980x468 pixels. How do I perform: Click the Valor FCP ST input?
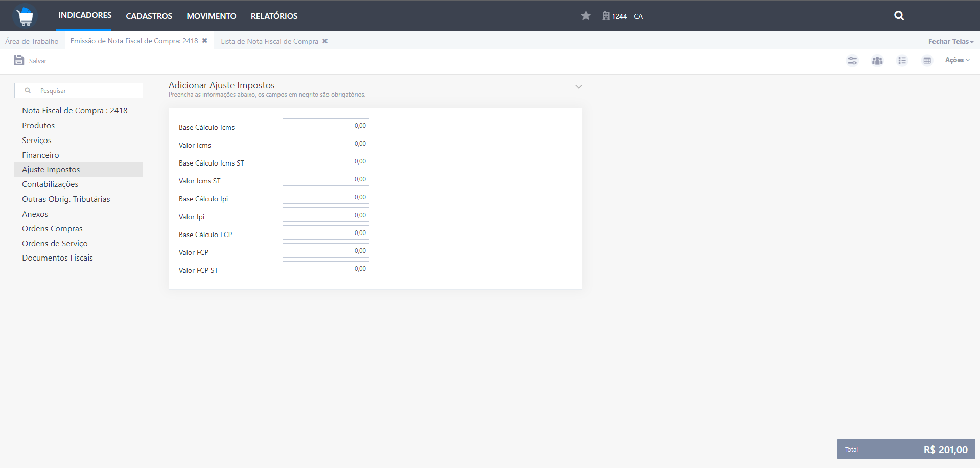coord(326,268)
